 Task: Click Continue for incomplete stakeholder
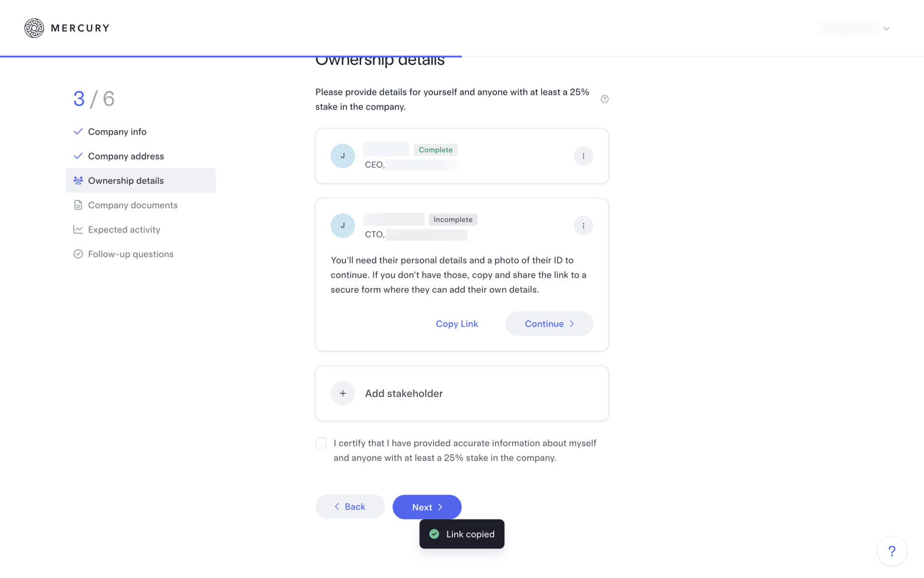pos(549,324)
